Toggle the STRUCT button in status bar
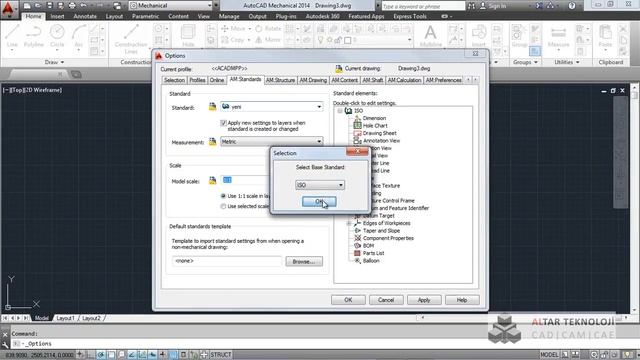The height and width of the screenshot is (360, 640). [x=221, y=355]
